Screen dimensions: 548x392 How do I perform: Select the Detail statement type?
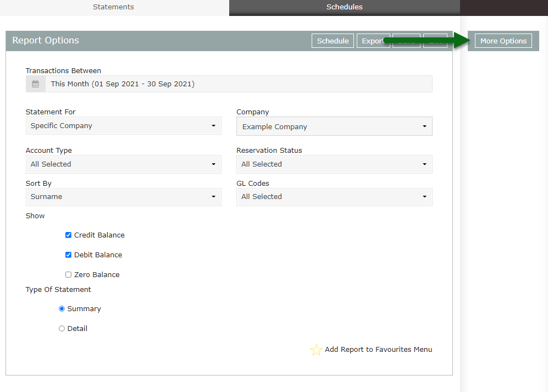pos(62,329)
